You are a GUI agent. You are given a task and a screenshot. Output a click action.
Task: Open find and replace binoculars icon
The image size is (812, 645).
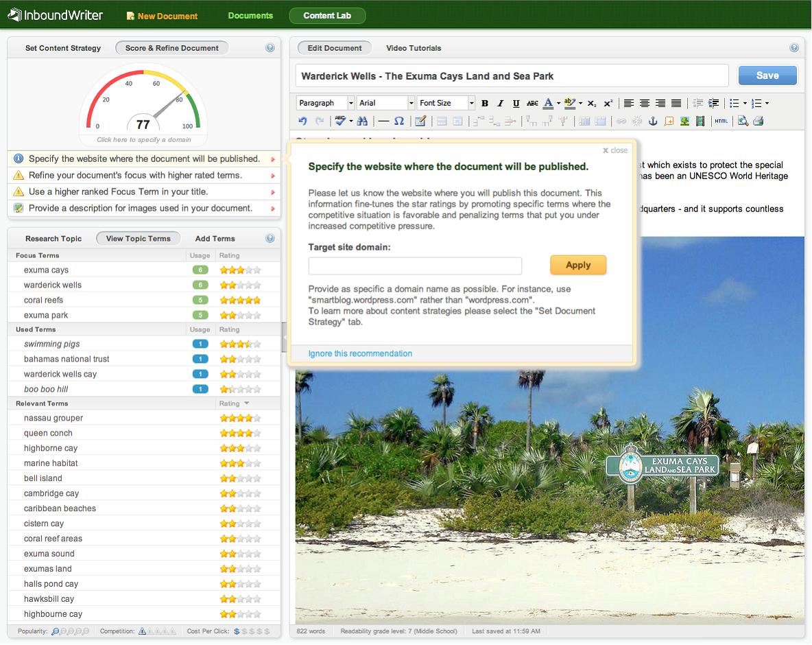pos(362,121)
